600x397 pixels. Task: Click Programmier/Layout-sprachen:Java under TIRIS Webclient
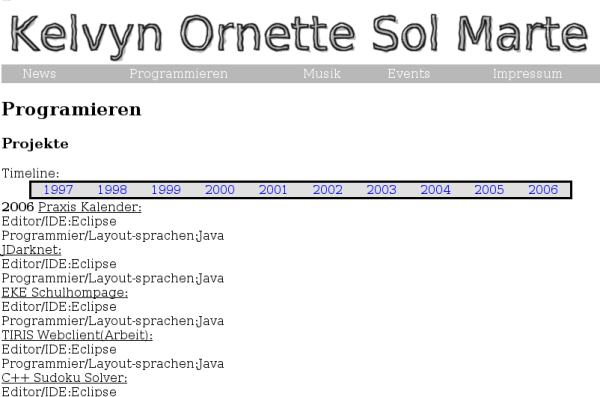pyautogui.click(x=112, y=364)
